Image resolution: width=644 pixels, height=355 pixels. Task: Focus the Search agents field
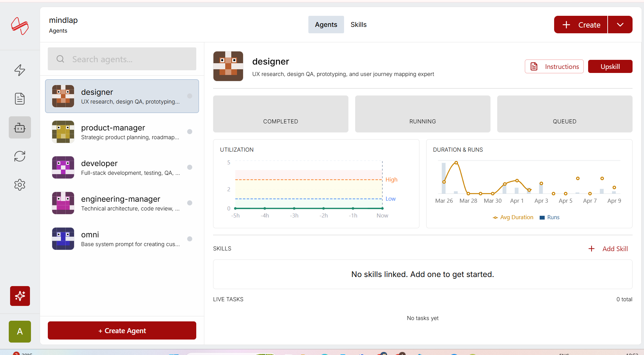(x=122, y=59)
